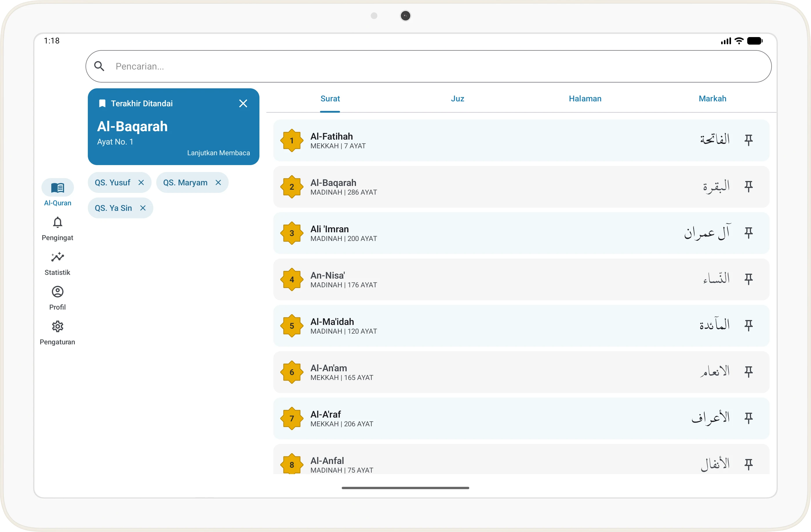The image size is (811, 532).
Task: Open Pengingat bell icon
Action: coord(58,222)
